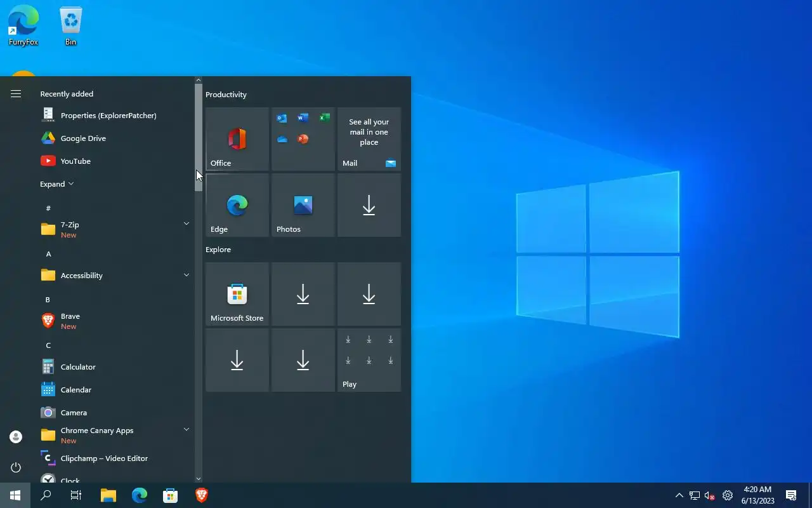Image resolution: width=812 pixels, height=508 pixels.
Task: Open the Photos tile
Action: pyautogui.click(x=303, y=205)
